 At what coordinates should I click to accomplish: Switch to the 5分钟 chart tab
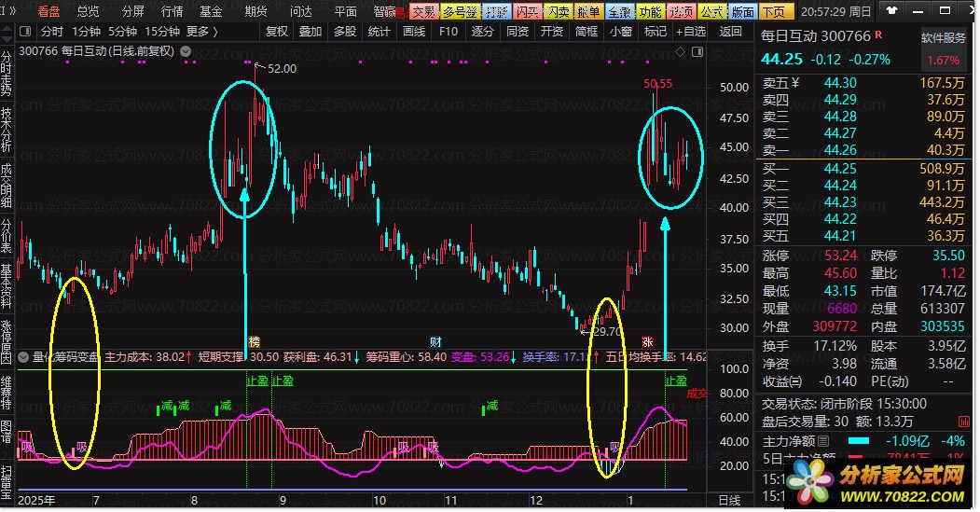point(123,31)
